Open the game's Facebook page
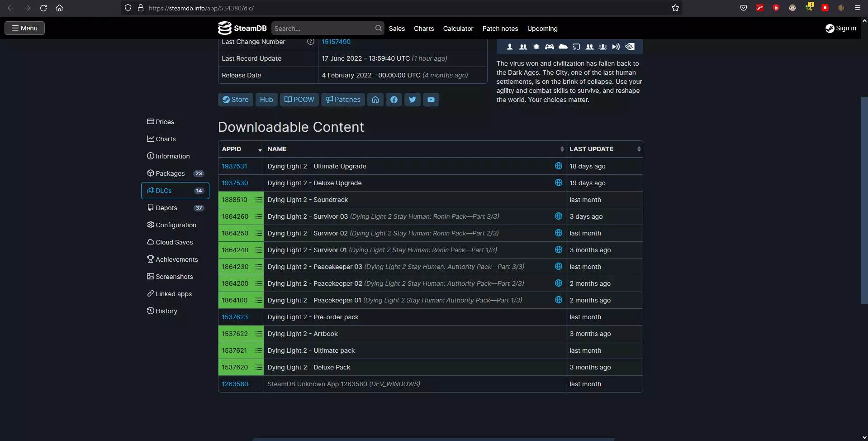Image resolution: width=868 pixels, height=441 pixels. point(394,100)
